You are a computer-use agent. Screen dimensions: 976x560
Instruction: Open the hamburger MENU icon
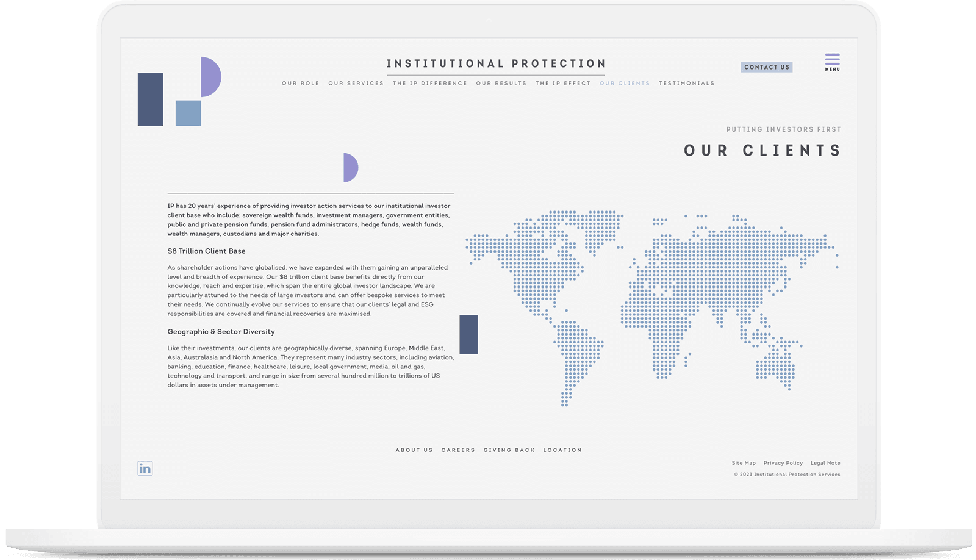click(x=832, y=62)
